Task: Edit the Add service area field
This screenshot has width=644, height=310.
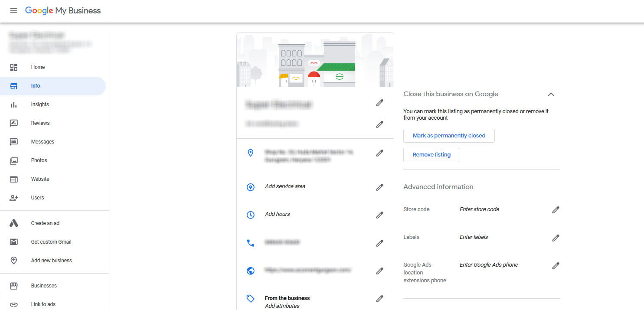Action: pyautogui.click(x=379, y=187)
